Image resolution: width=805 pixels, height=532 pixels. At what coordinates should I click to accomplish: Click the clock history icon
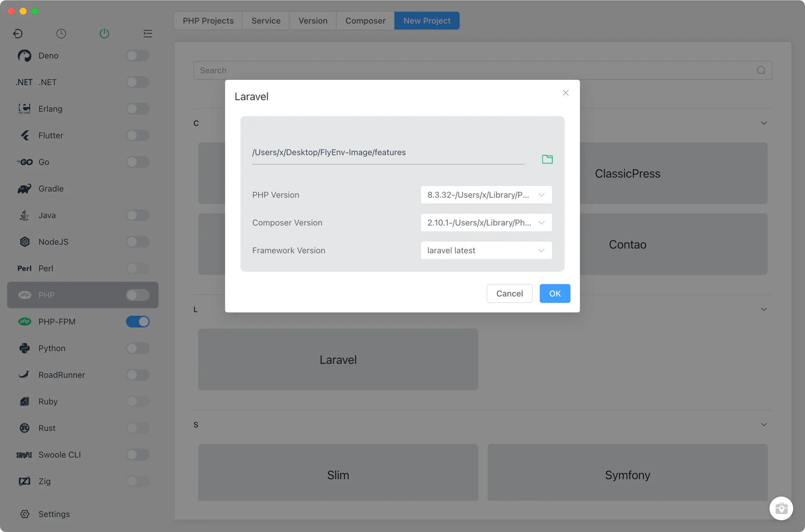coord(61,33)
